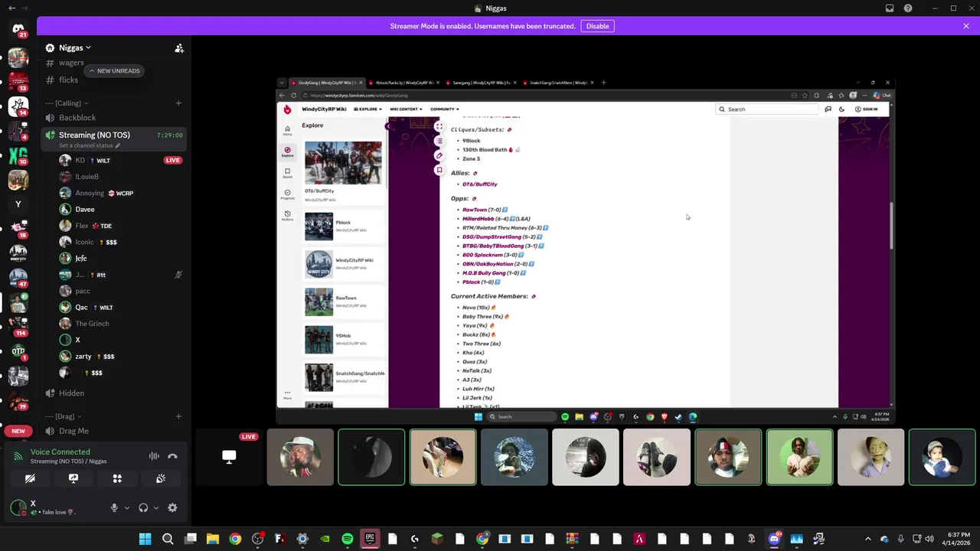This screenshot has width=980, height=551.
Task: Click the Fandom flame logo in stream
Action: coord(287,109)
